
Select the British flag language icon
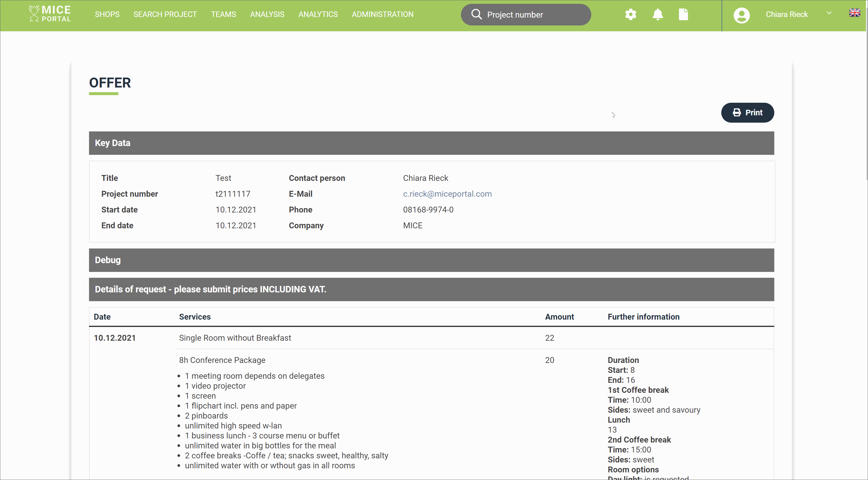point(855,13)
